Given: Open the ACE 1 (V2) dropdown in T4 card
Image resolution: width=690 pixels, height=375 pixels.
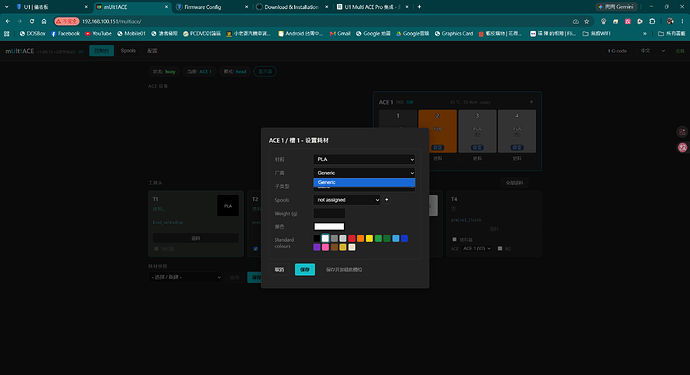Looking at the screenshot, I should [x=477, y=249].
